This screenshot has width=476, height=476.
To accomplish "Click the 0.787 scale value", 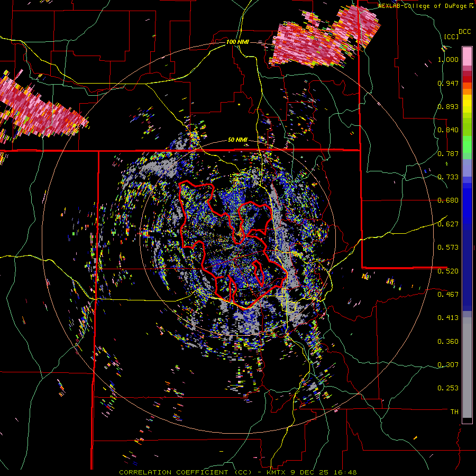I will pos(448,153).
